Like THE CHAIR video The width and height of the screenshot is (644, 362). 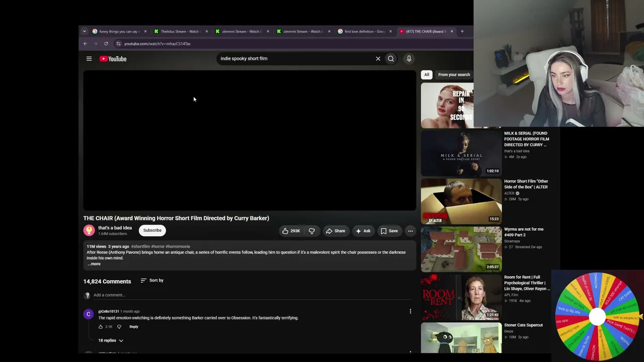coord(291,231)
